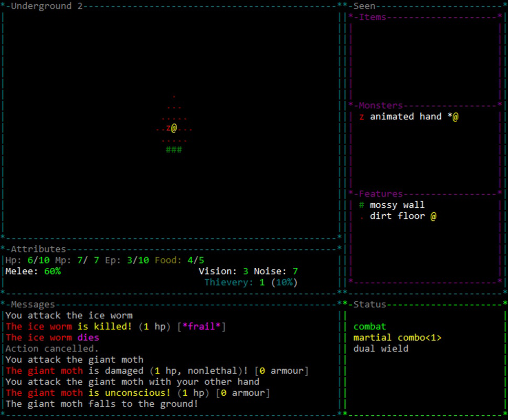The width and height of the screenshot is (508, 420).
Task: Click the green ### mossy wall on the map
Action: 174,150
